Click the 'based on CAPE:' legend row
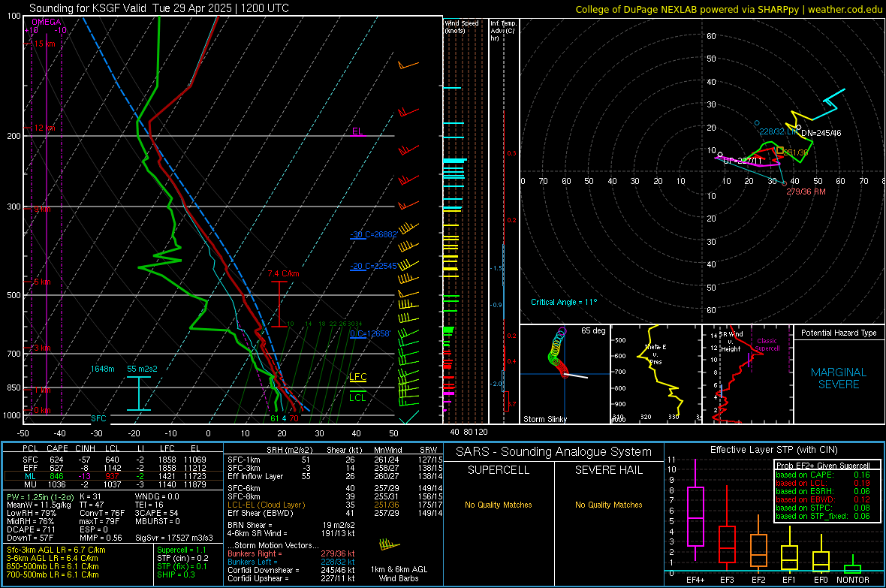Screen dimensions: 886x588 (x=823, y=475)
